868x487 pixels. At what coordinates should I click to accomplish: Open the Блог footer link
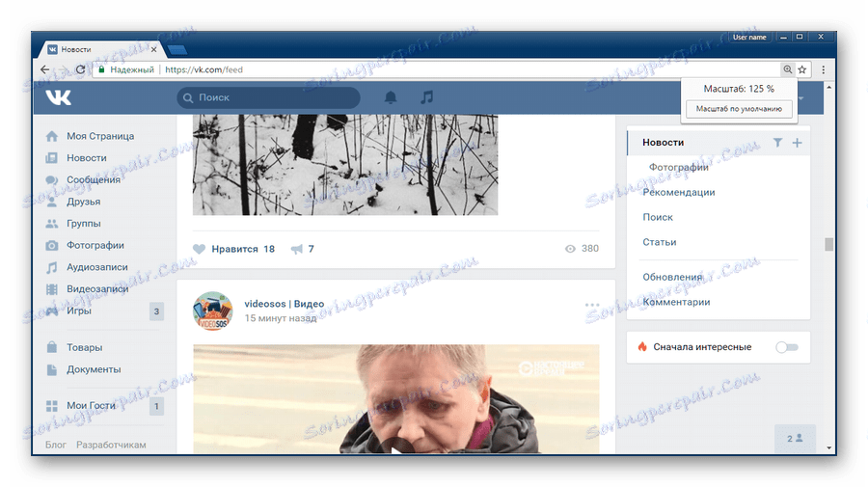tap(55, 445)
